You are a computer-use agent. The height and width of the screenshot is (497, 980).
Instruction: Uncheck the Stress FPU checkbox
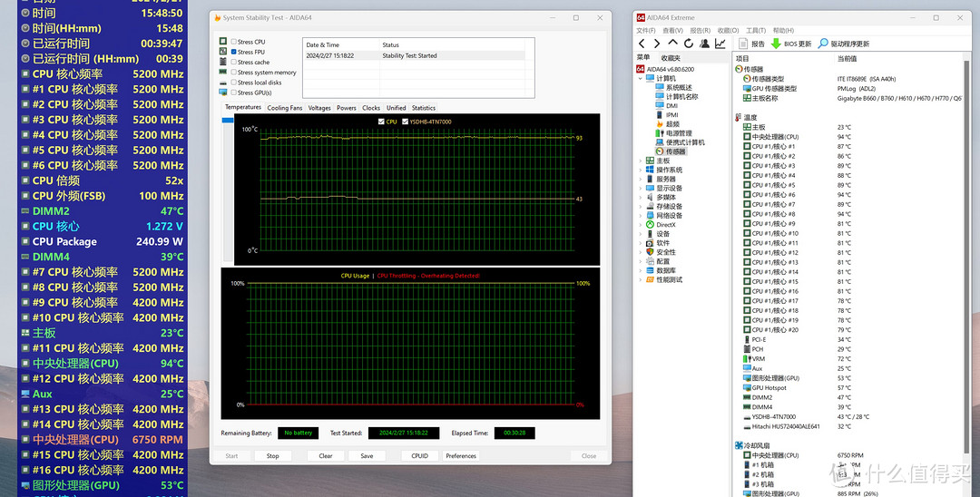click(234, 52)
